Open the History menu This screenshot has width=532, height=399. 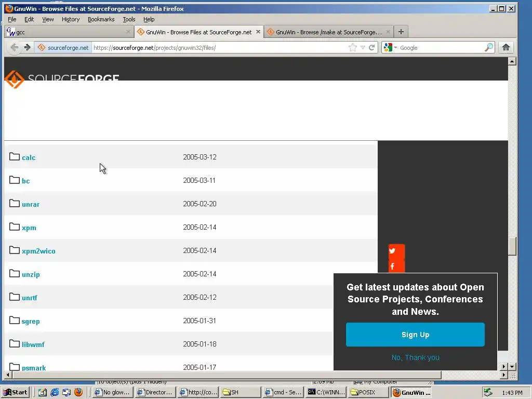coord(71,19)
